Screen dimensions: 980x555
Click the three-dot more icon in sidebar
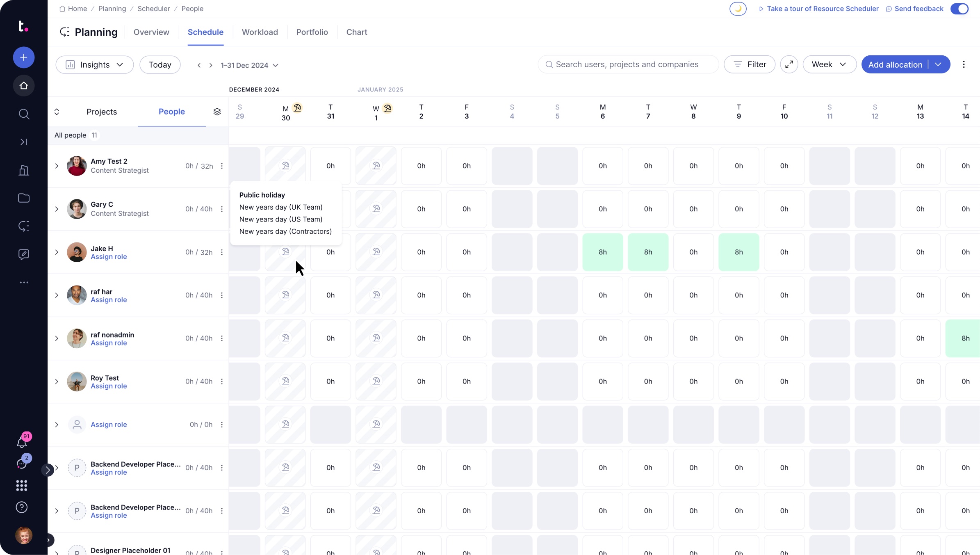[24, 282]
